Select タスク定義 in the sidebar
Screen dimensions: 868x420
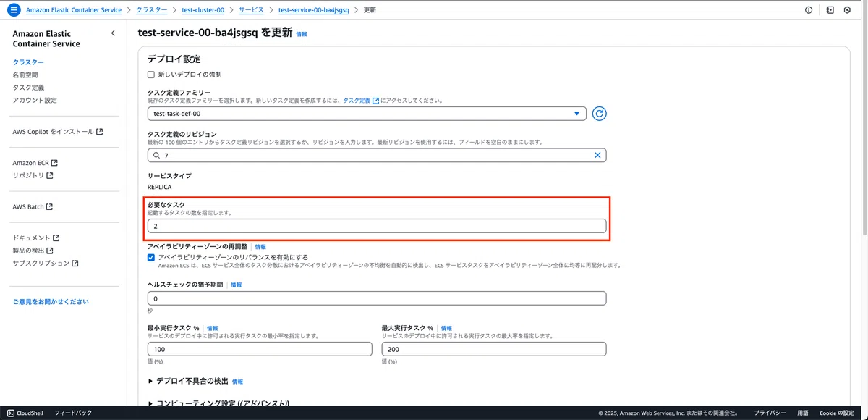[28, 88]
